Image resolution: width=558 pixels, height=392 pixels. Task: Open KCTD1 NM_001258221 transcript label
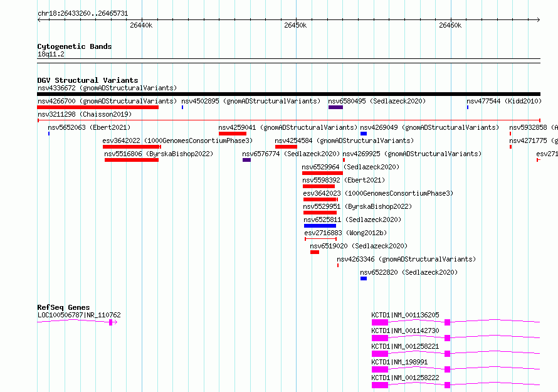pos(405,346)
